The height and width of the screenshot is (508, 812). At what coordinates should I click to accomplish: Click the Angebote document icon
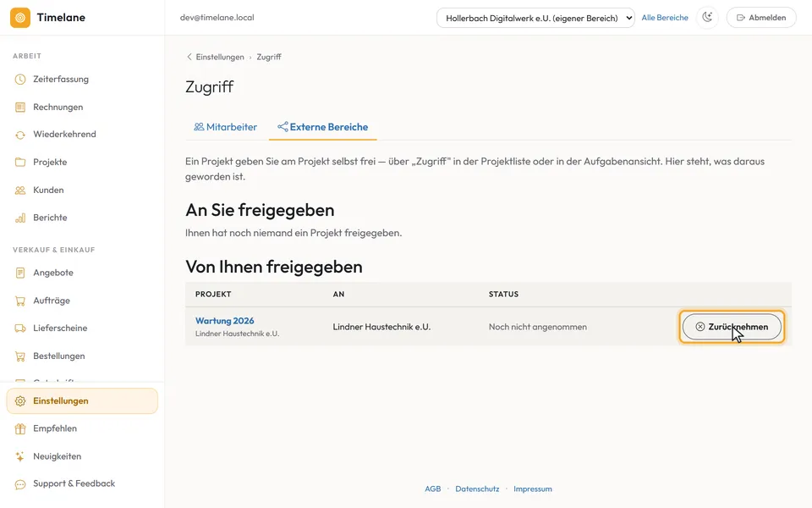tap(20, 273)
